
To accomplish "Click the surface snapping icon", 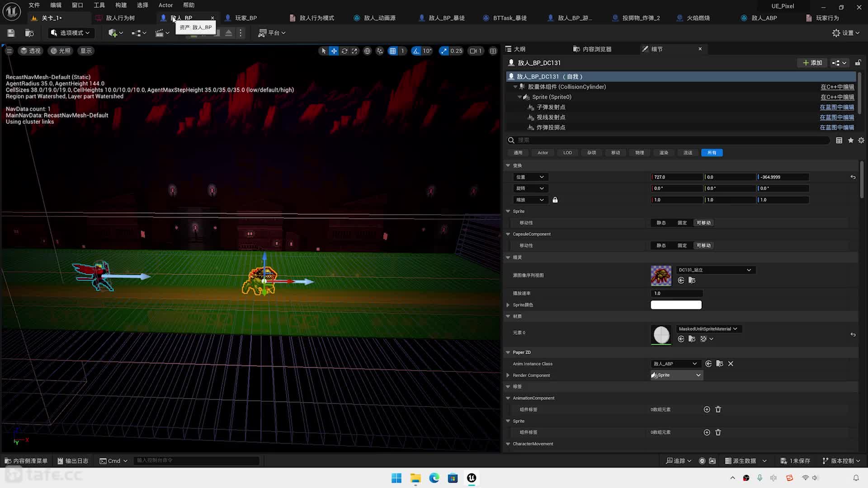I will [x=380, y=51].
